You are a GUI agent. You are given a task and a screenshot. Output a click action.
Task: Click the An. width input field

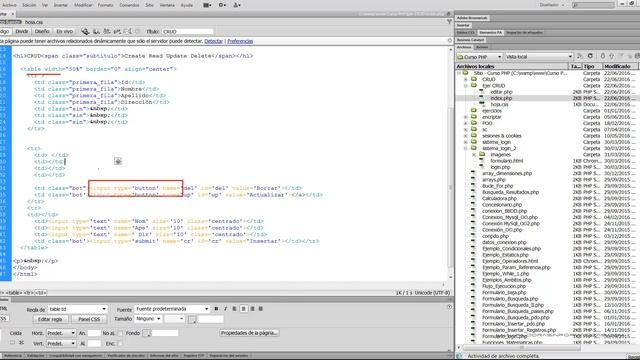click(x=94, y=333)
